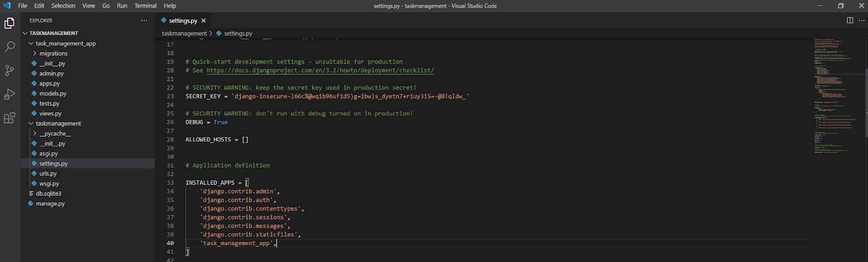
Task: Split the editor to the right
Action: pyautogui.click(x=850, y=21)
